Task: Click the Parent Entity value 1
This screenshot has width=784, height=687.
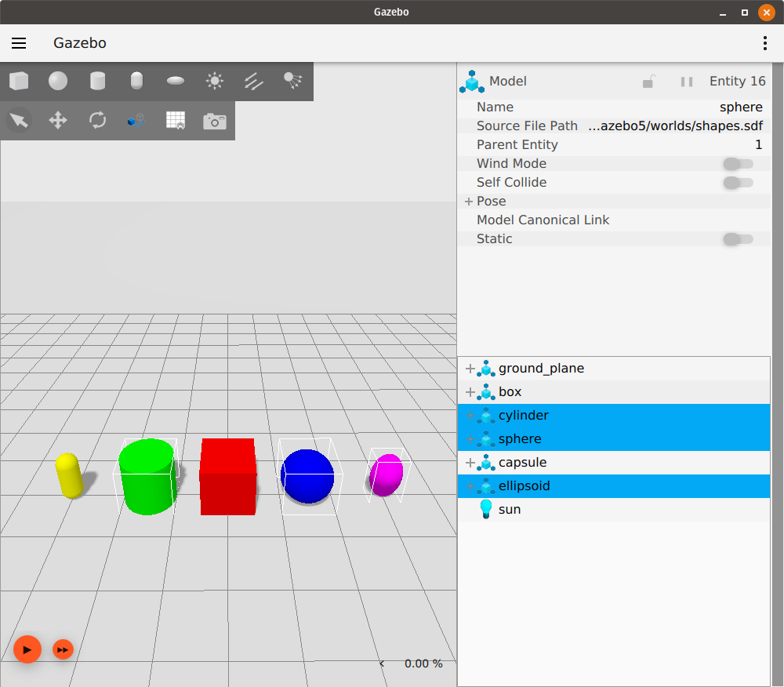Action: point(758,145)
